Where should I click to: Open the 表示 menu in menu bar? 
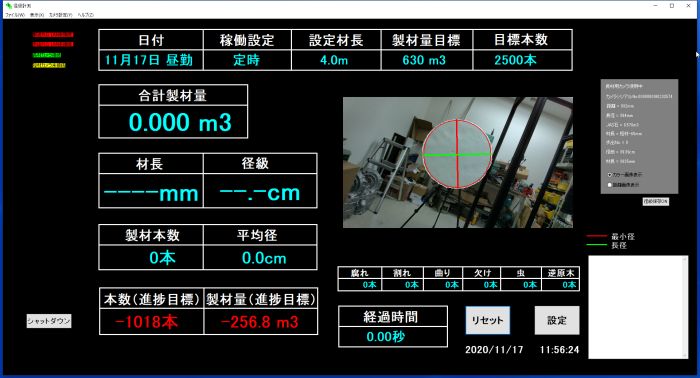click(x=37, y=15)
